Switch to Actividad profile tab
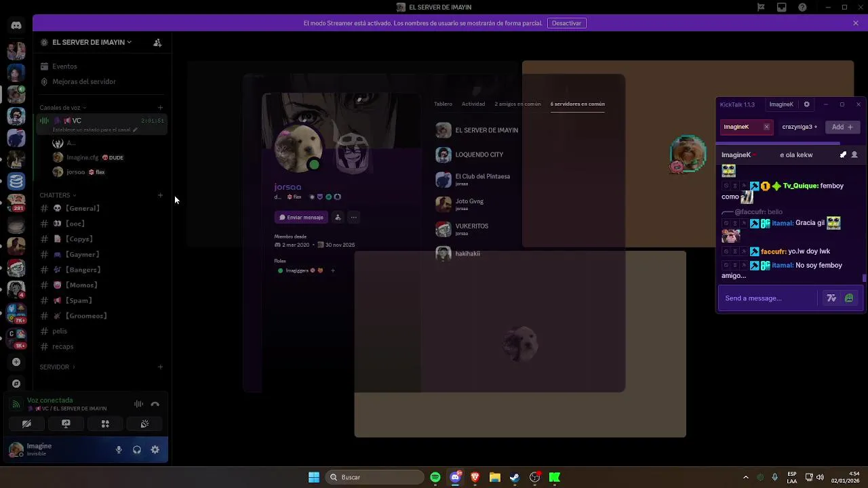Viewport: 868px width, 488px height. pyautogui.click(x=473, y=104)
